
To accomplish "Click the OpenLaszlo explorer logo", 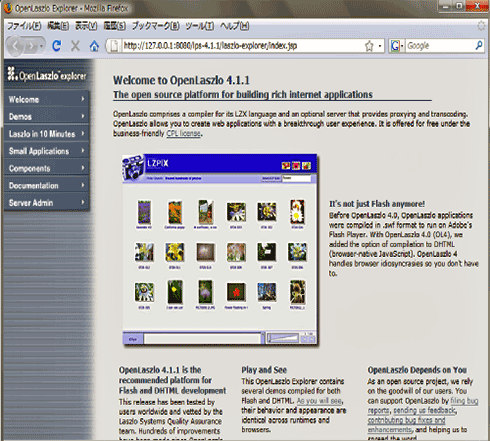I will click(x=47, y=74).
